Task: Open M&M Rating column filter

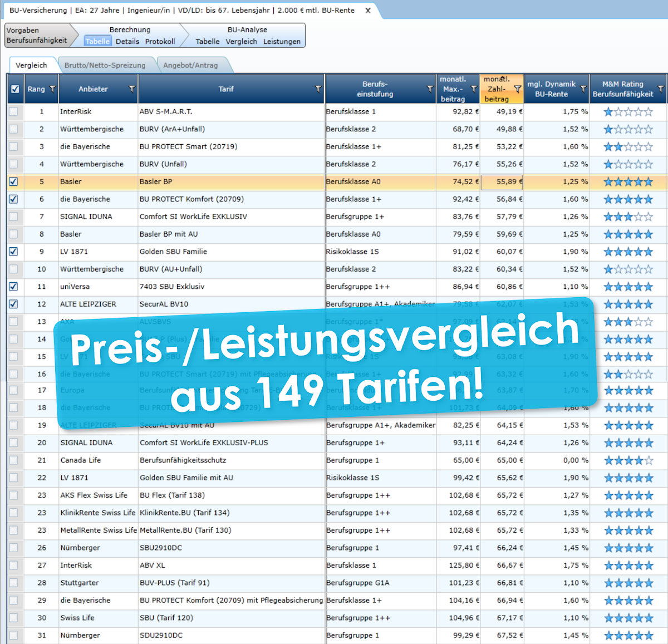Action: click(661, 89)
